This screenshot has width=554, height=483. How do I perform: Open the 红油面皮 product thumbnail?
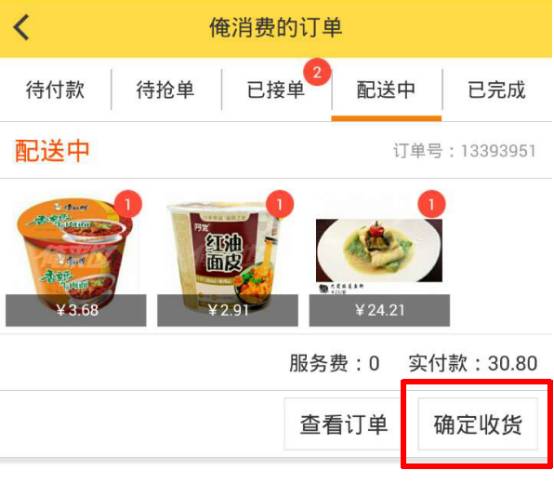pyautogui.click(x=228, y=260)
